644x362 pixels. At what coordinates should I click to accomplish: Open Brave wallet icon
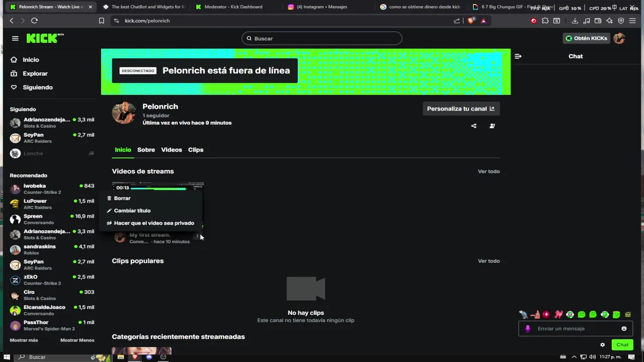[x=598, y=21]
